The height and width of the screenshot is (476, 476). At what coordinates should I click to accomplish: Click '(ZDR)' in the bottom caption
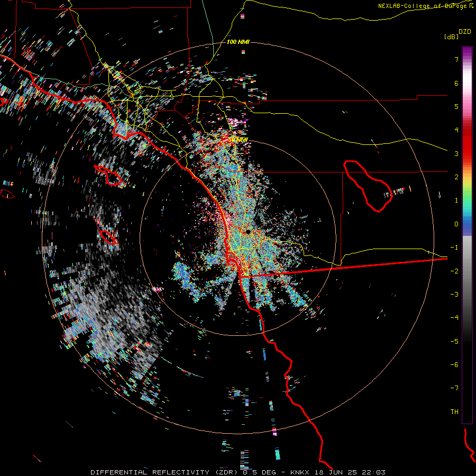(226, 472)
